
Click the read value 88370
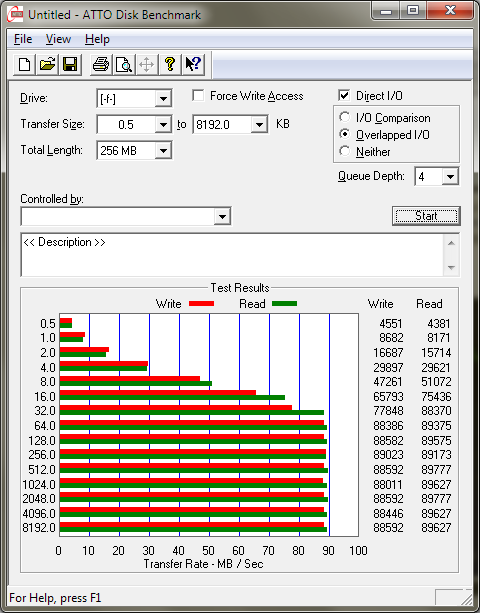(x=436, y=410)
